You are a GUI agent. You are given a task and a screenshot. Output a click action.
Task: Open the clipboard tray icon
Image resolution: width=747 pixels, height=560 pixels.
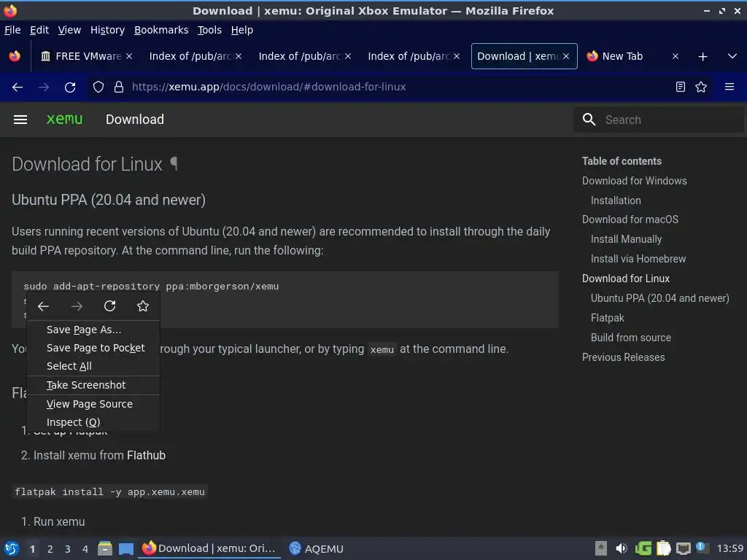click(663, 548)
